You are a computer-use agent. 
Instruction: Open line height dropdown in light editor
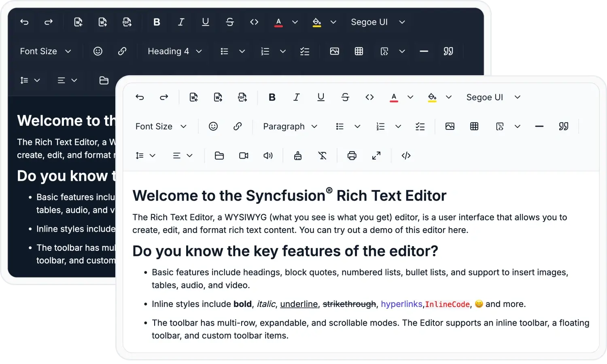click(145, 156)
